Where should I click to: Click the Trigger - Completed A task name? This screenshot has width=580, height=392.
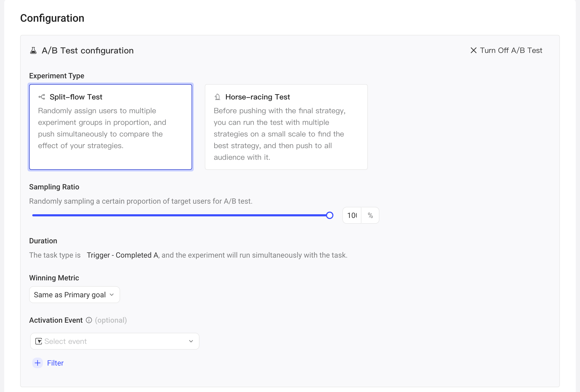(123, 255)
